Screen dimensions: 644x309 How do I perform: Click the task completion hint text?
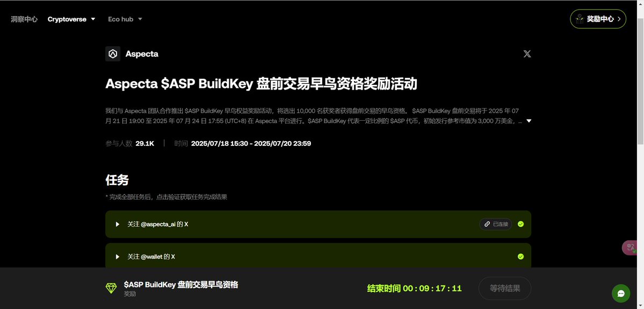(x=167, y=197)
